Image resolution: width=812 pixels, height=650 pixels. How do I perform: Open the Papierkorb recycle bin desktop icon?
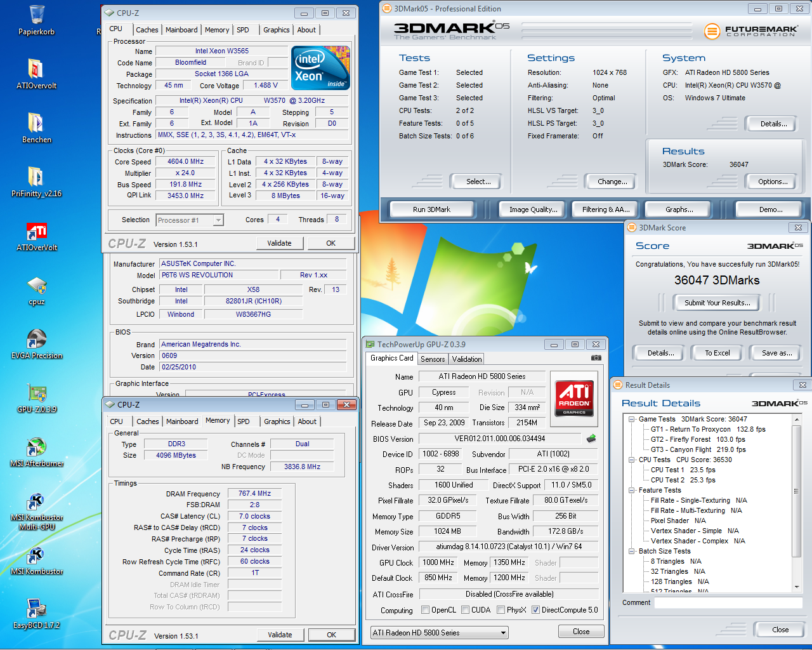pos(37,20)
